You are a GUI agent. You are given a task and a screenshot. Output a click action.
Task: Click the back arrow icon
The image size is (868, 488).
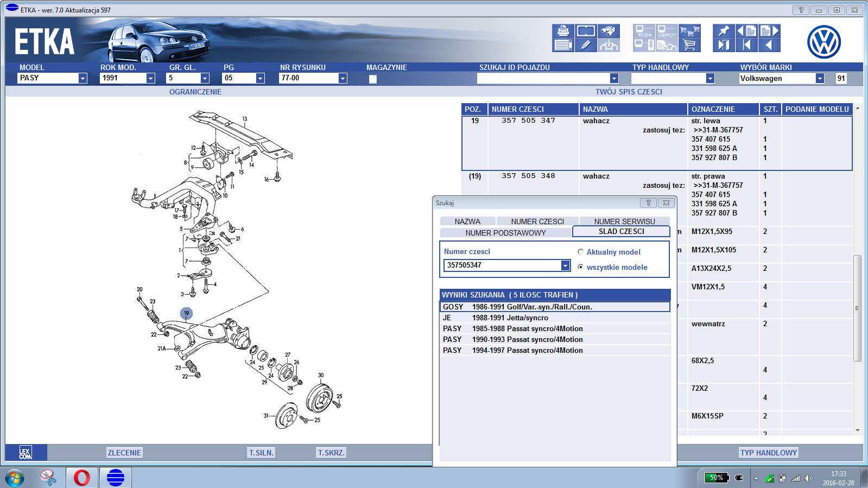(x=769, y=45)
